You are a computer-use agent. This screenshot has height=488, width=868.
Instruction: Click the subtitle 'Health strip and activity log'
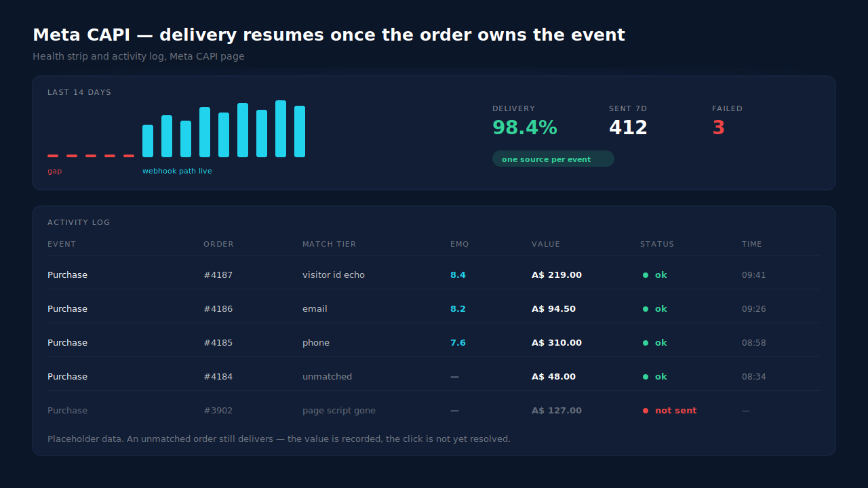click(138, 56)
